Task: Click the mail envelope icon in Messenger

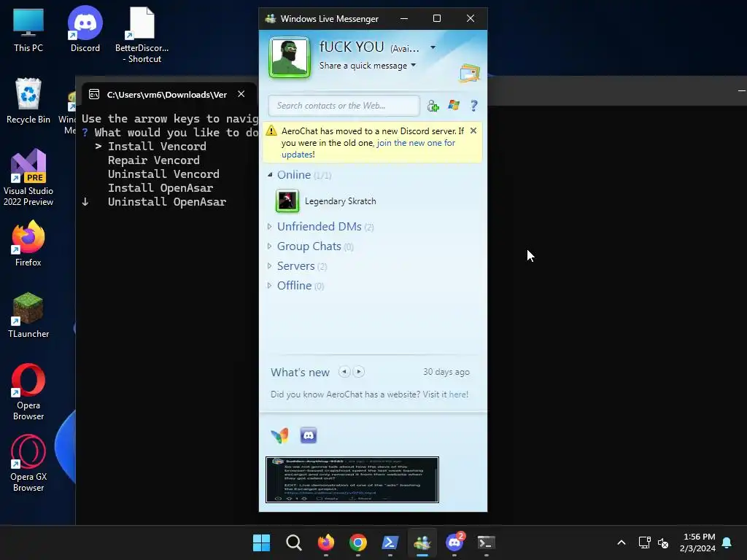Action: 470,74
